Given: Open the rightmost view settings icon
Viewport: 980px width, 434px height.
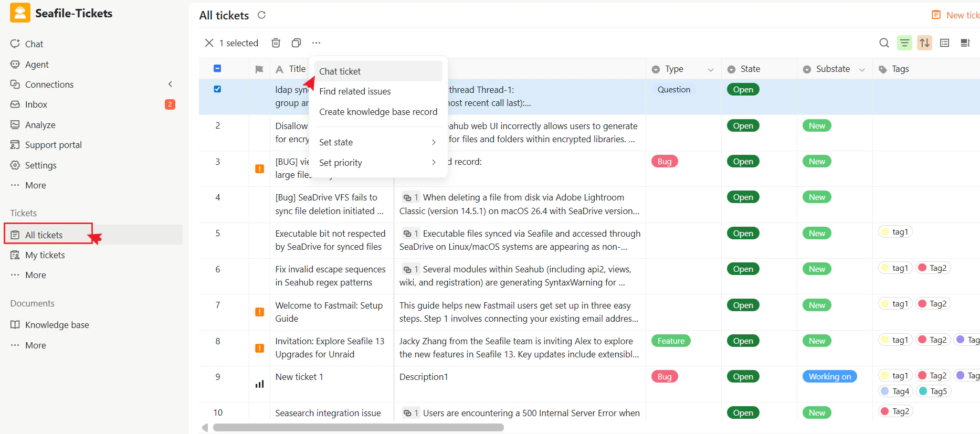Looking at the screenshot, I should tap(965, 43).
